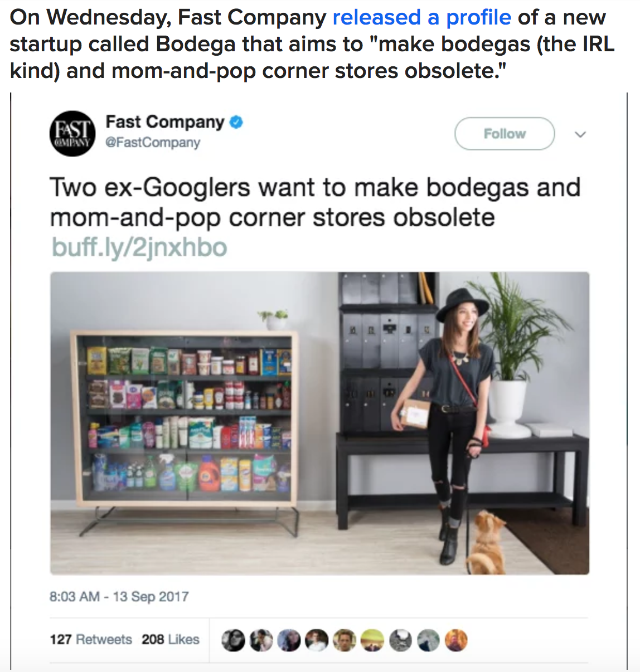Click the third liker avatar
Image resolution: width=640 pixels, height=672 pixels.
coord(289,640)
